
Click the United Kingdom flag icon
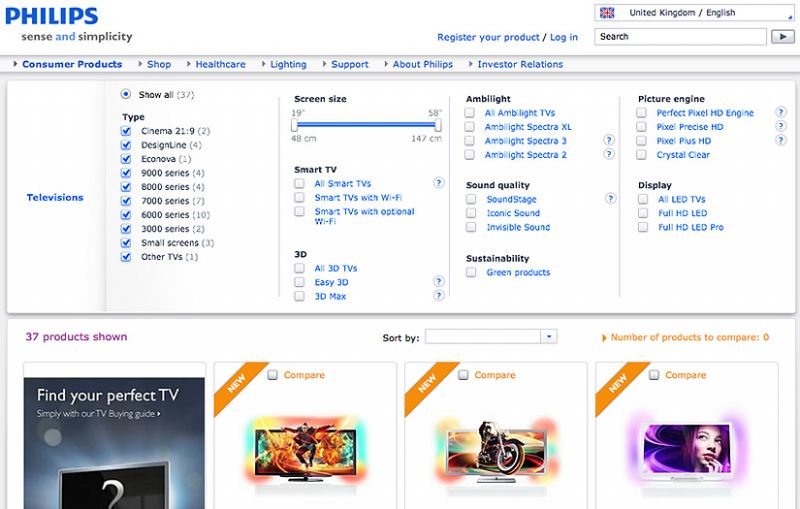[607, 13]
